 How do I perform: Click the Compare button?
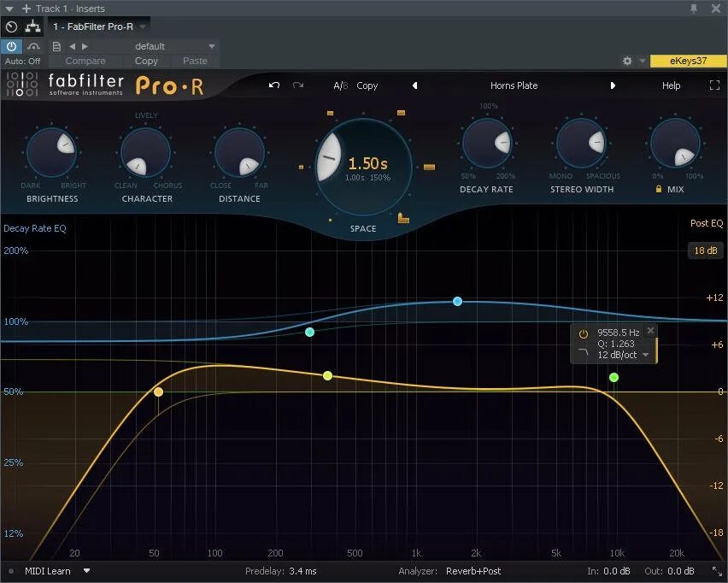85,61
